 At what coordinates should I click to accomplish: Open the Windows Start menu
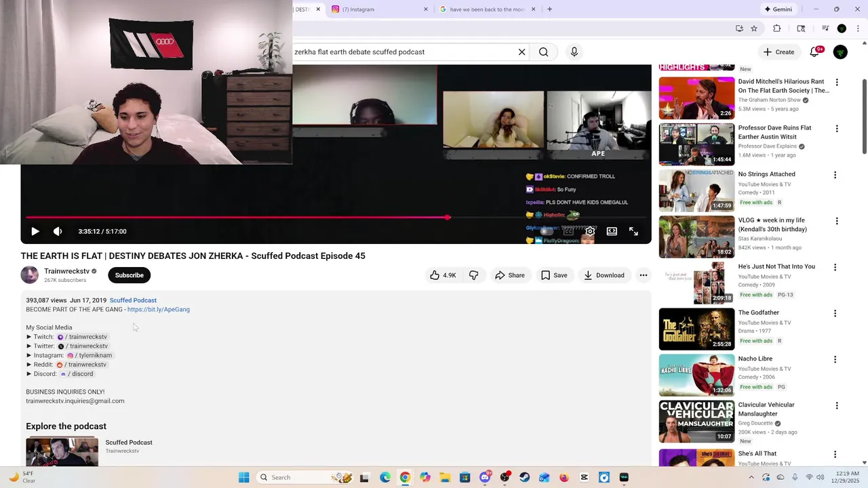[x=244, y=477]
